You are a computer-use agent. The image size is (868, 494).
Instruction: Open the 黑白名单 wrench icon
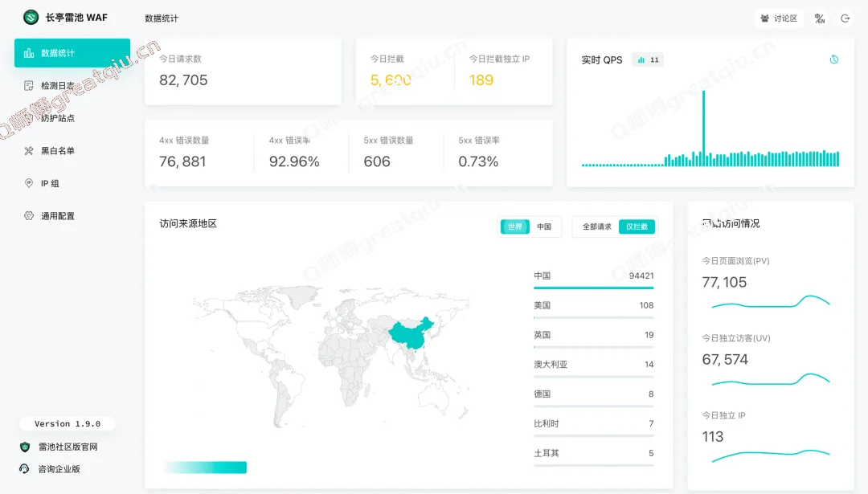click(29, 150)
